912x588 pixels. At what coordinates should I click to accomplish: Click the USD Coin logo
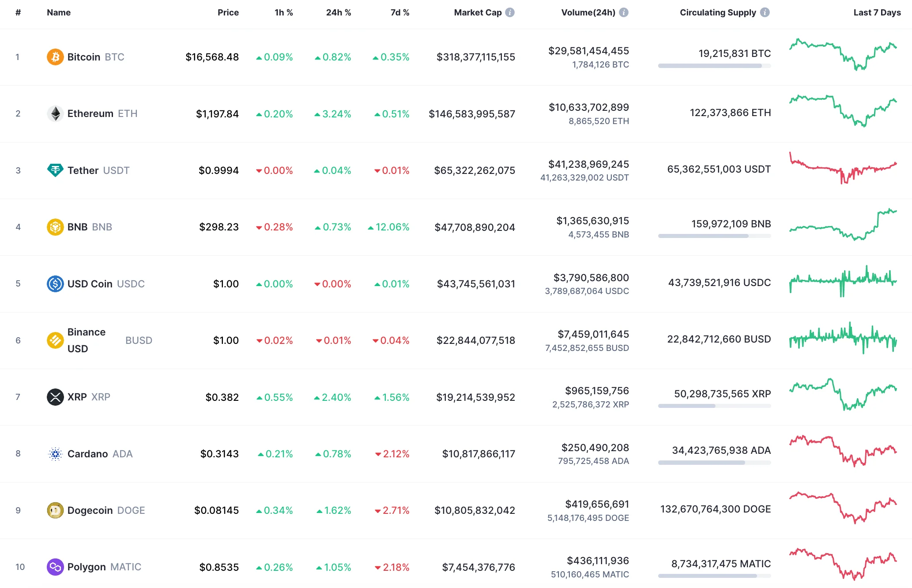55,283
